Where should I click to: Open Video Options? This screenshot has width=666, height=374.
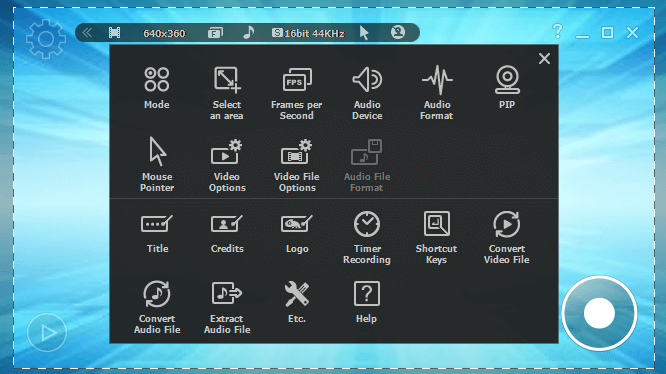point(227,166)
